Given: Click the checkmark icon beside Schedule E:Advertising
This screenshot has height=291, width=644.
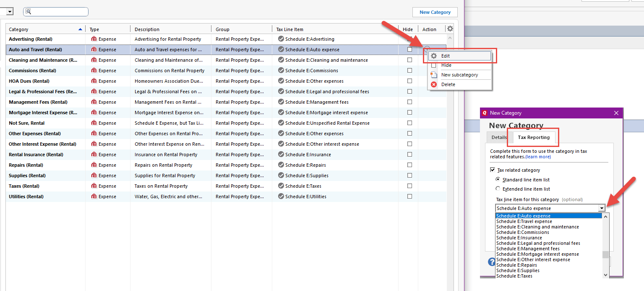Looking at the screenshot, I should (x=281, y=39).
